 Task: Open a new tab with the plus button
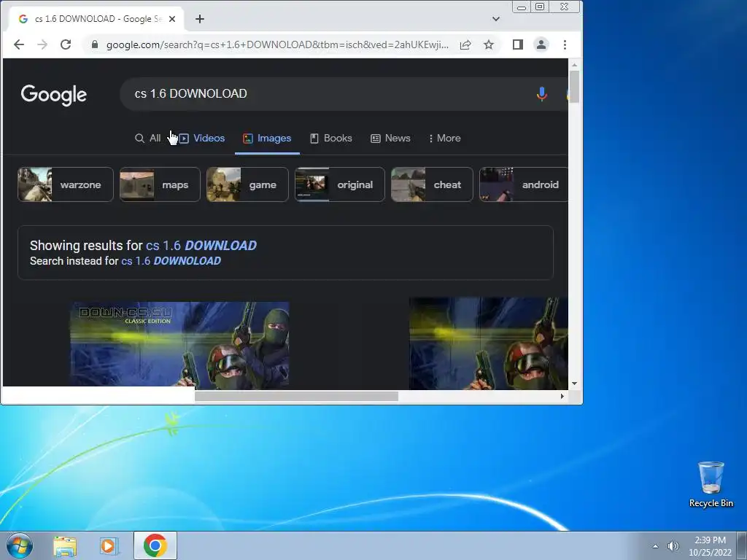click(200, 19)
